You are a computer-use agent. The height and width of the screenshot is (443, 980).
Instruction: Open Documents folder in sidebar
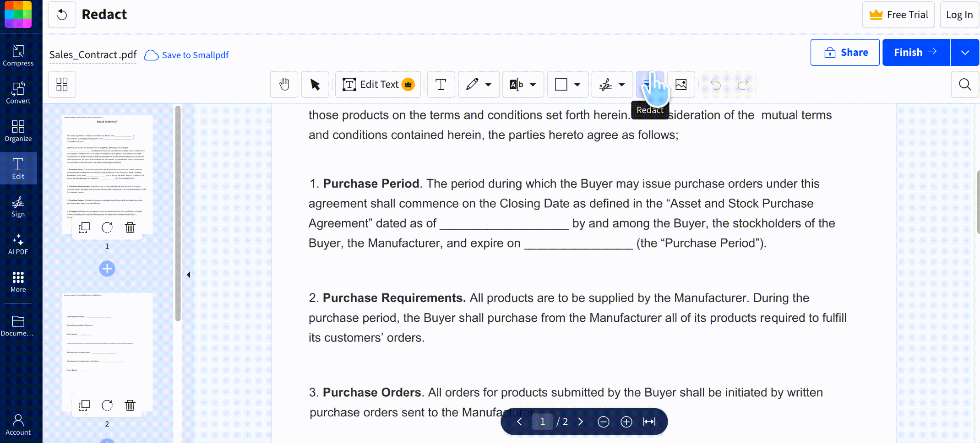coord(18,326)
